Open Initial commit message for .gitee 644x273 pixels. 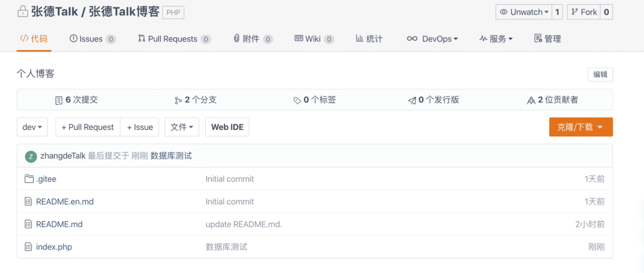pyautogui.click(x=229, y=179)
